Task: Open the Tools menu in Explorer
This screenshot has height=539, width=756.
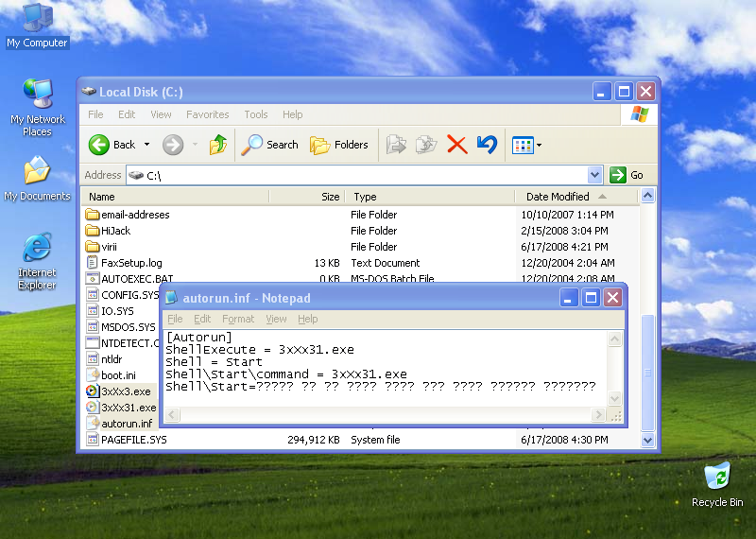Action: pos(255,114)
